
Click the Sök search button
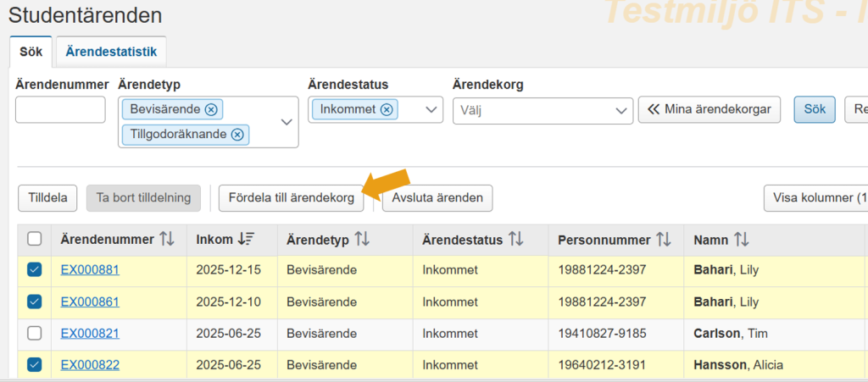coord(815,109)
